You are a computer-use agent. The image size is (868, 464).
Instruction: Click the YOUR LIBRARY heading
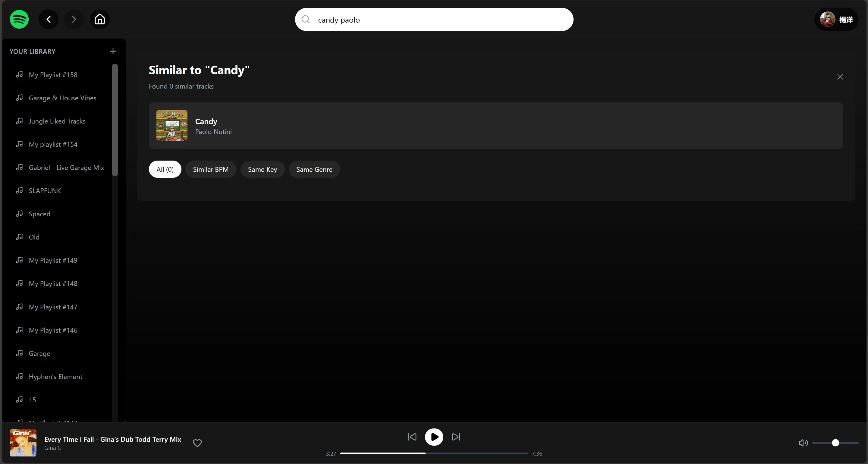point(32,52)
